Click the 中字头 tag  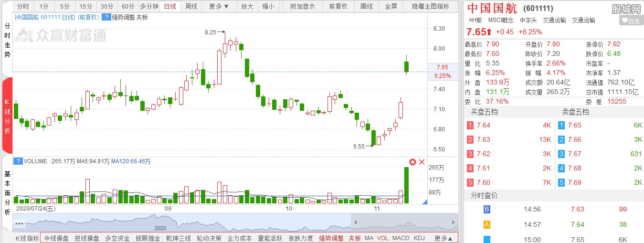click(528, 21)
